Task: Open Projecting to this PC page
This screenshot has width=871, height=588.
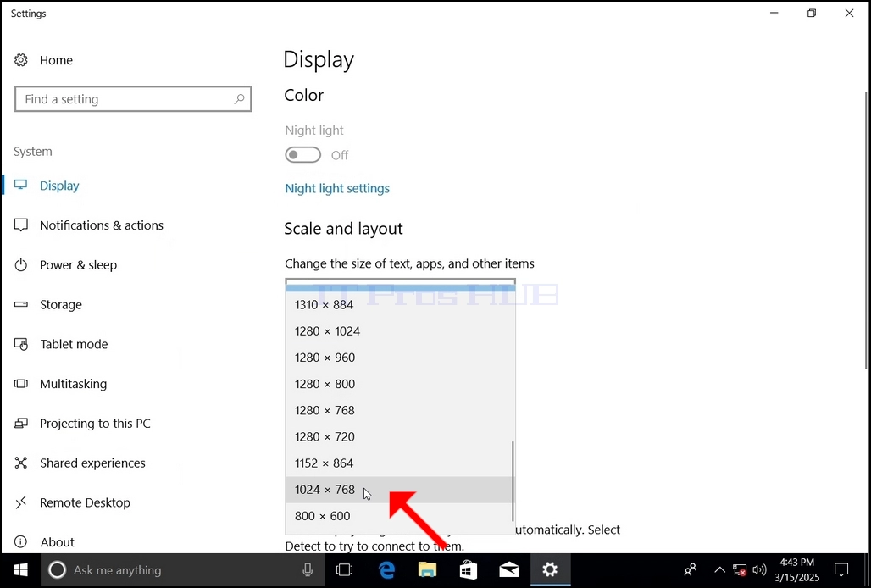Action: 95,423
